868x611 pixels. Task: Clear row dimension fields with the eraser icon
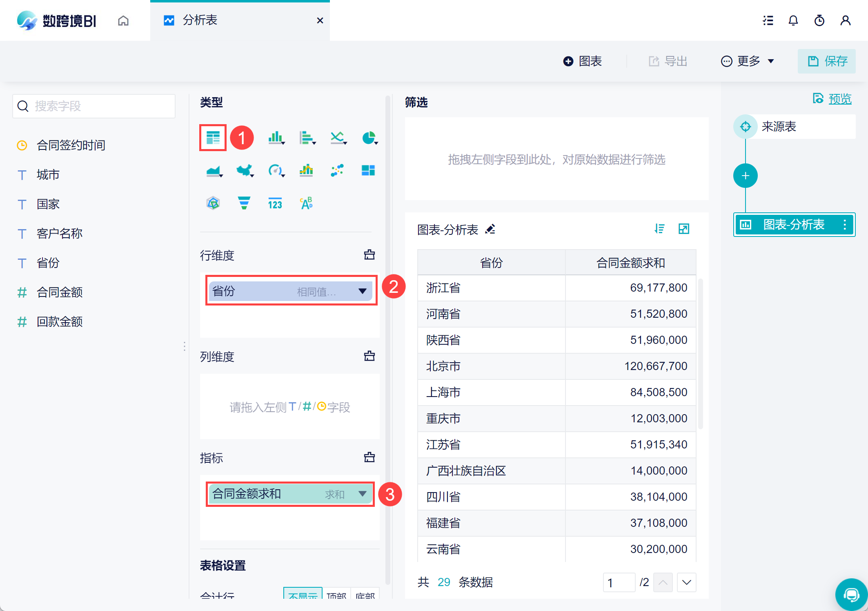pos(369,255)
